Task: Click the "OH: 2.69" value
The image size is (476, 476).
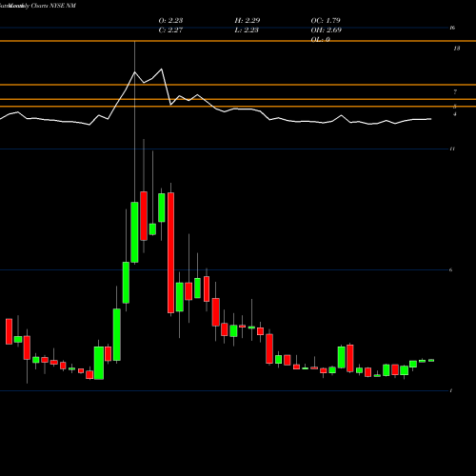Action: click(x=327, y=30)
